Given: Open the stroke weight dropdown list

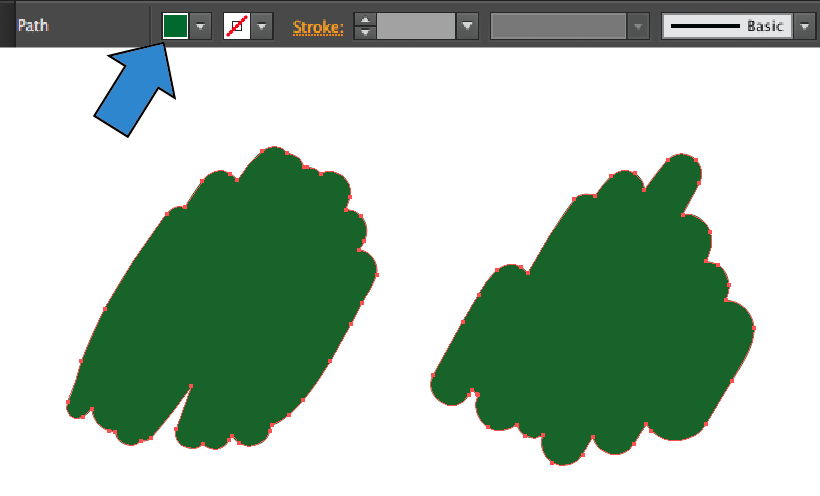Looking at the screenshot, I should (467, 27).
